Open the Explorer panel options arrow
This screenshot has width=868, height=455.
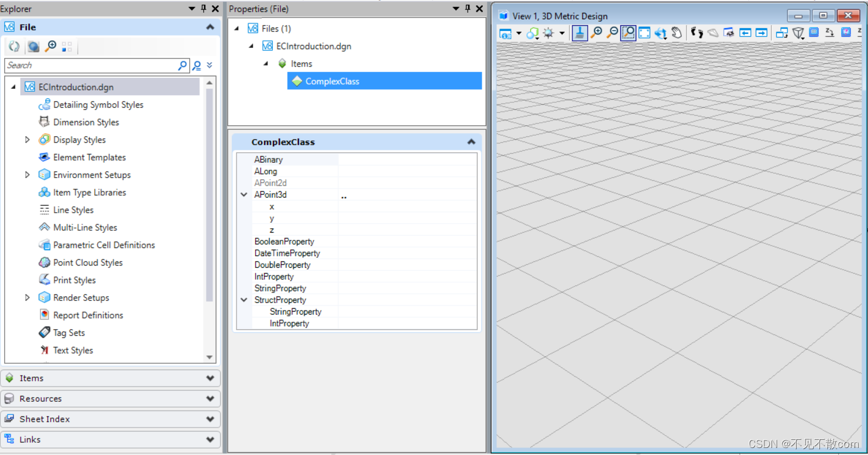click(x=192, y=9)
